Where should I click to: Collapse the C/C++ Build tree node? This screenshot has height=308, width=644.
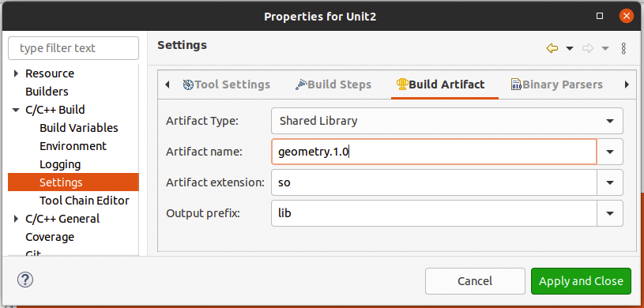pos(16,110)
